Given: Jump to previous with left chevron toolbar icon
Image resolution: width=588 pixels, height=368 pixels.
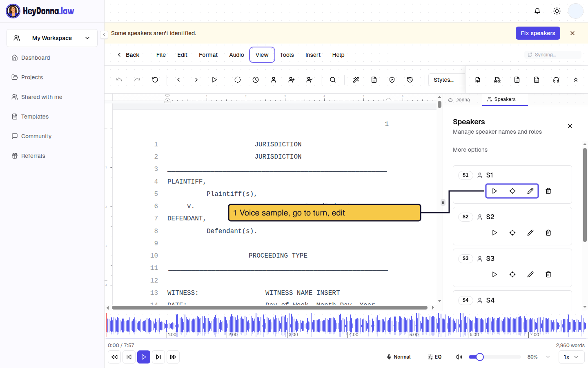Looking at the screenshot, I should [178, 80].
